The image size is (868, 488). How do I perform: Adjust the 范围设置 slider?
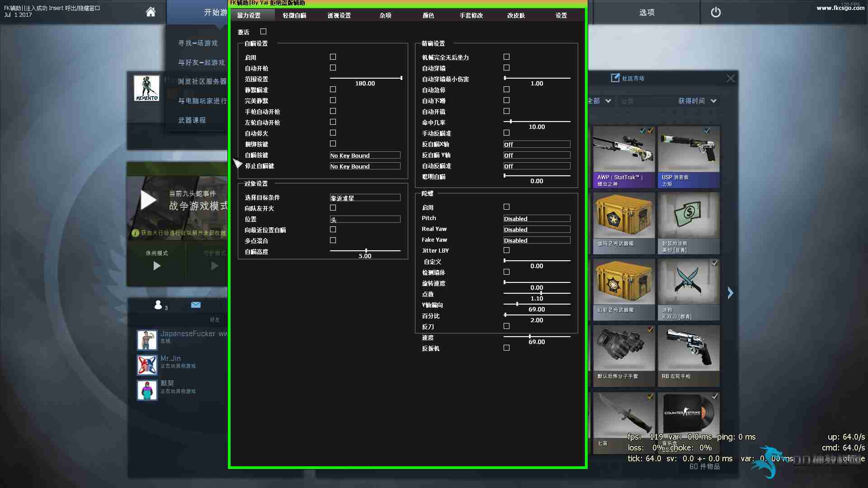point(366,78)
